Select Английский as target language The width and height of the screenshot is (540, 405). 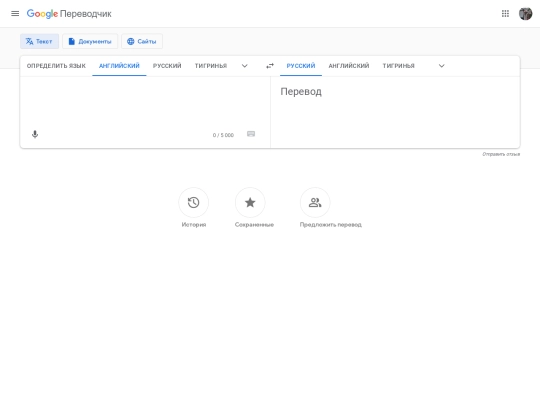tap(349, 66)
